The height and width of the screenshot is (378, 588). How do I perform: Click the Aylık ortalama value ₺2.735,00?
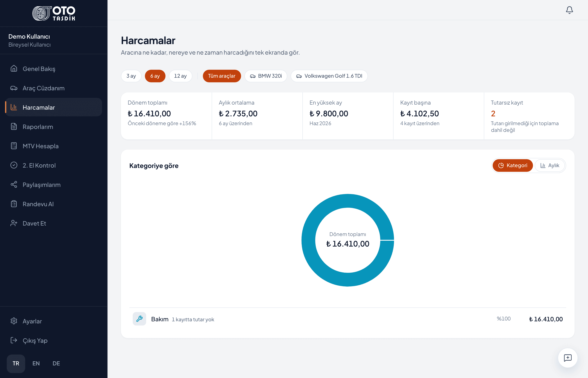(x=238, y=113)
